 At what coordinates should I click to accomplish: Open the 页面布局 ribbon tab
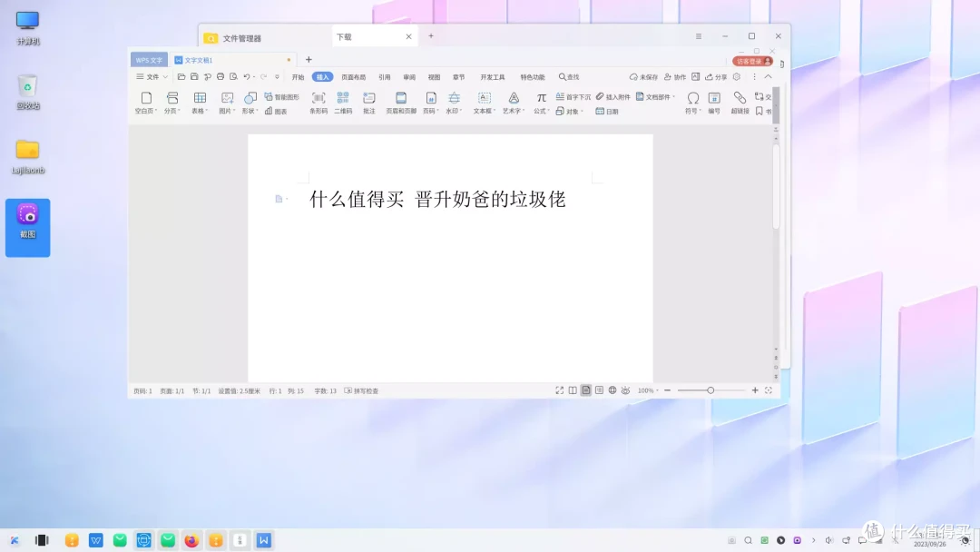[x=354, y=77]
